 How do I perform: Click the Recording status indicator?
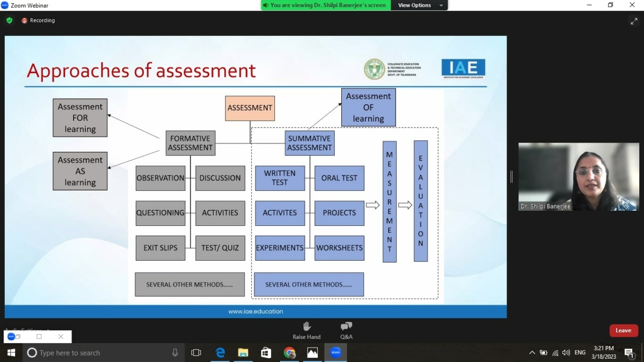[38, 20]
